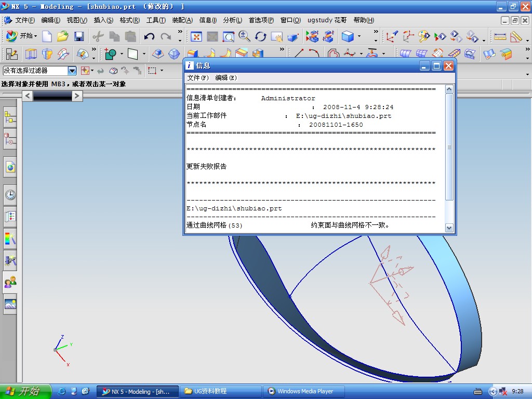The width and height of the screenshot is (532, 399).
Task: Click the resource bar left scroll arrow
Action: coord(28,96)
